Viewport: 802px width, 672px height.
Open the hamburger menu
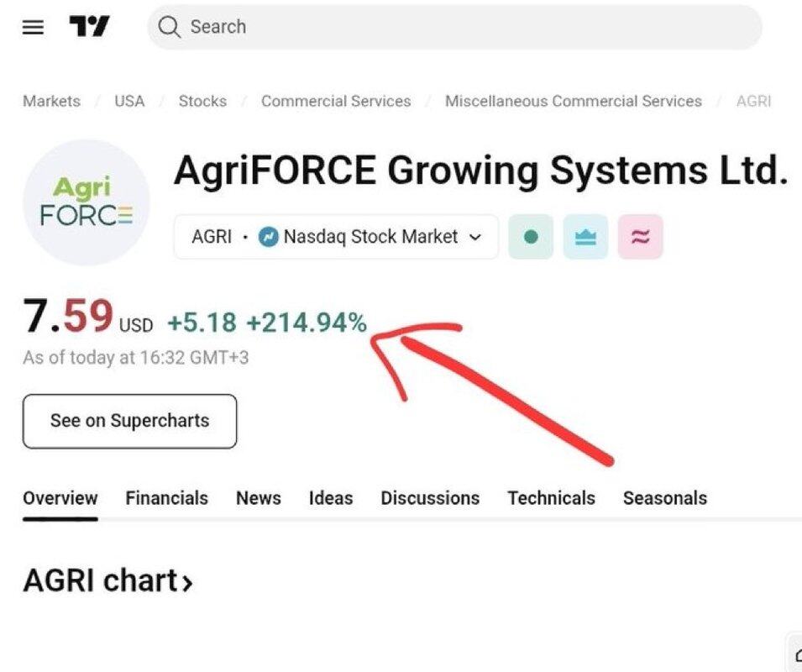[33, 27]
